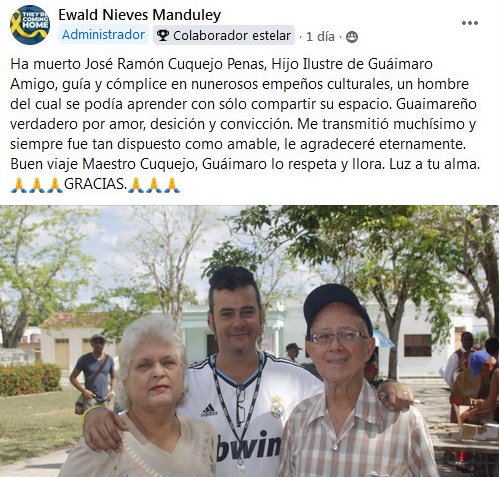Open Ewald Nieves Manduley's profile link

140,15
